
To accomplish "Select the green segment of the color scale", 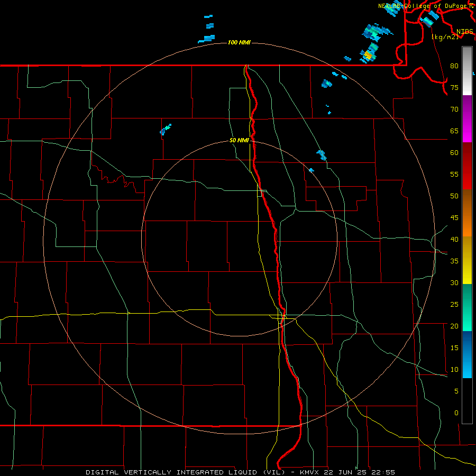I will (x=467, y=307).
